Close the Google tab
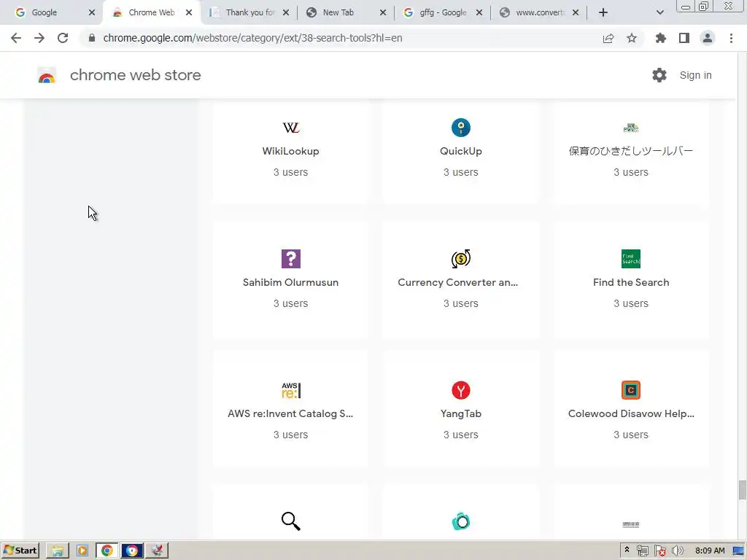The height and width of the screenshot is (560, 747). tap(92, 12)
